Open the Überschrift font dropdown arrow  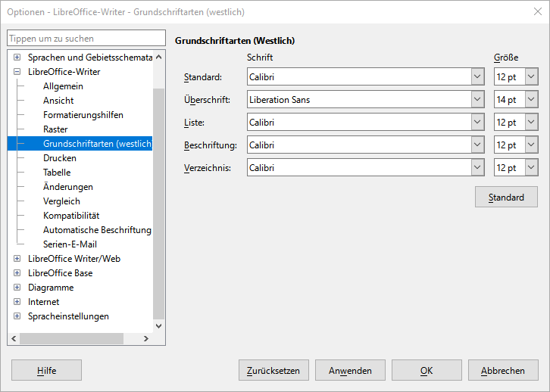point(477,100)
